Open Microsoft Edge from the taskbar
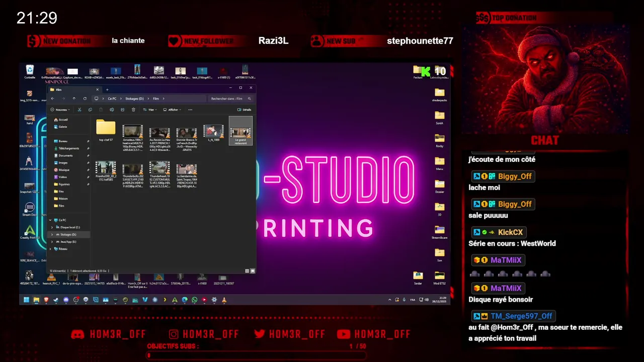Image resolution: width=644 pixels, height=362 pixels. [185, 300]
